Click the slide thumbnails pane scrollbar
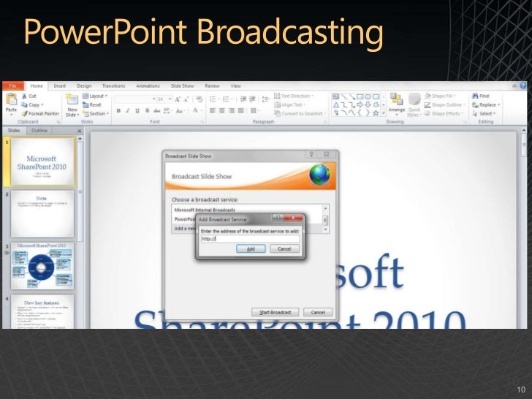532x399 pixels. (x=80, y=190)
